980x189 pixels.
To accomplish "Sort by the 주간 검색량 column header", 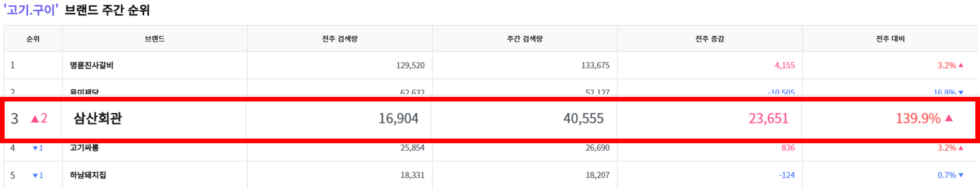I will pos(525,39).
